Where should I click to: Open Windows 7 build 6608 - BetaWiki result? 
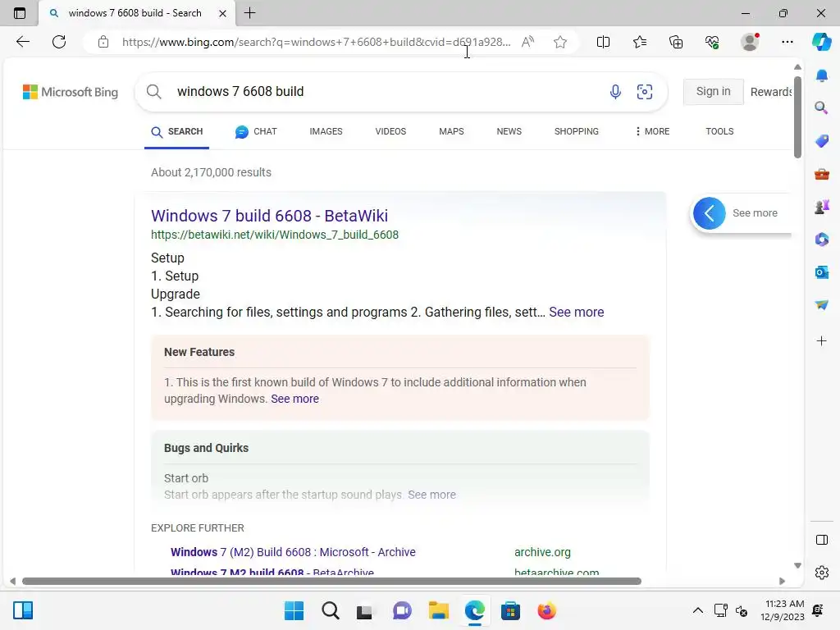click(269, 216)
